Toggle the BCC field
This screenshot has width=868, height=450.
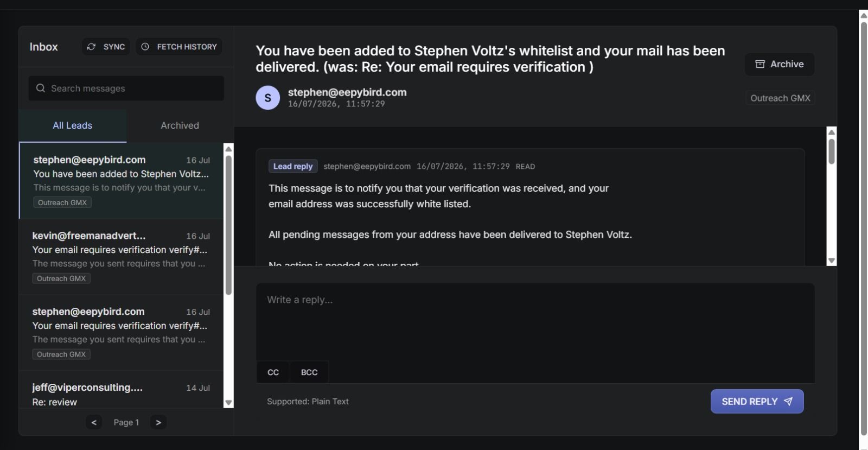point(309,372)
